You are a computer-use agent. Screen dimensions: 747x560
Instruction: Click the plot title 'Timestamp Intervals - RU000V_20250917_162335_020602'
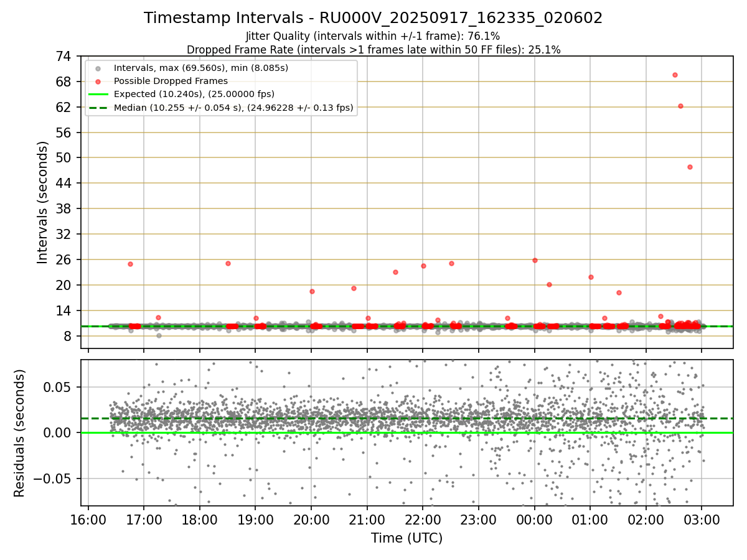click(373, 18)
